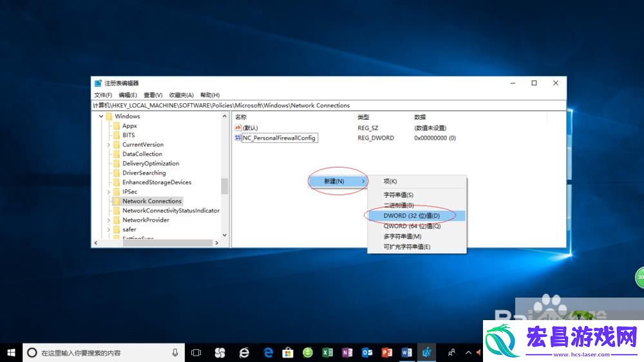644x362 pixels.
Task: Launch Excel from the taskbar
Action: 327,352
